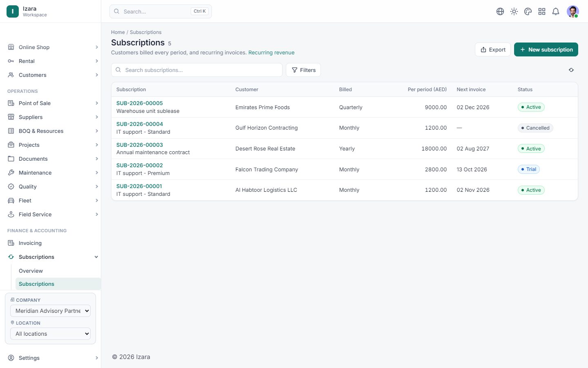
Task: Click the Settings icon in sidebar
Action: [11, 358]
